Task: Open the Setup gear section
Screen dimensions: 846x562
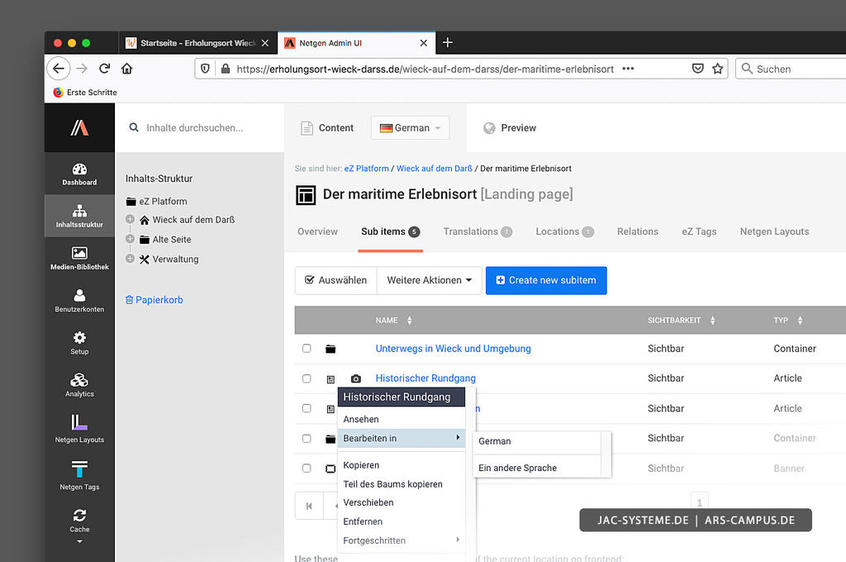Action: 79,342
